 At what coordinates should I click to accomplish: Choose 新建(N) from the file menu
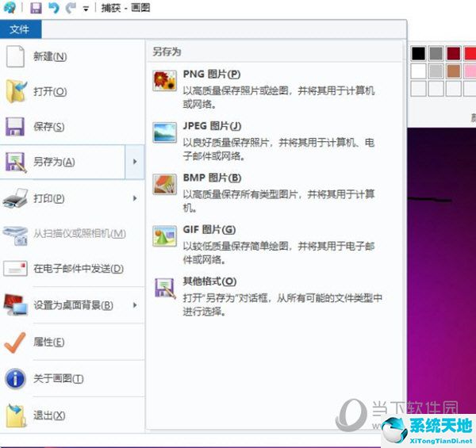pos(72,56)
